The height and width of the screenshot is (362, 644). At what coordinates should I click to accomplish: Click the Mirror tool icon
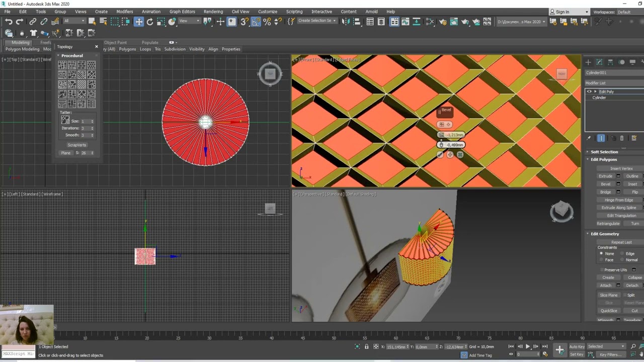point(345,21)
